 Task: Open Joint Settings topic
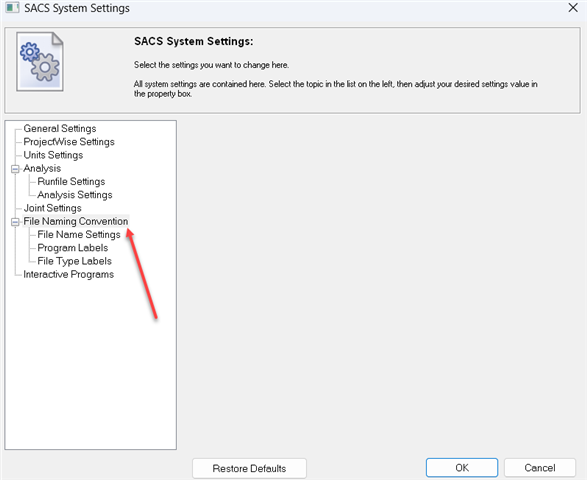[x=52, y=208]
